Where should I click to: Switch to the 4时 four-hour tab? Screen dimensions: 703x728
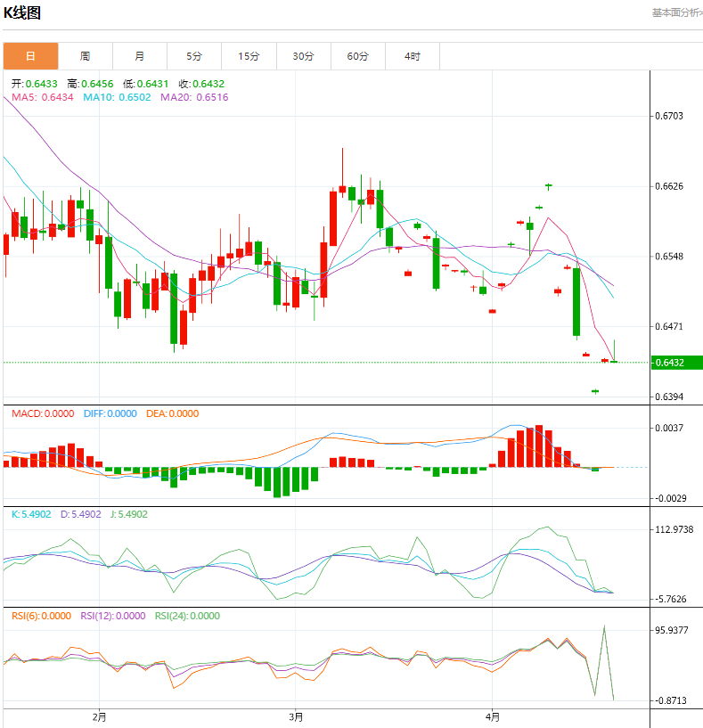412,56
